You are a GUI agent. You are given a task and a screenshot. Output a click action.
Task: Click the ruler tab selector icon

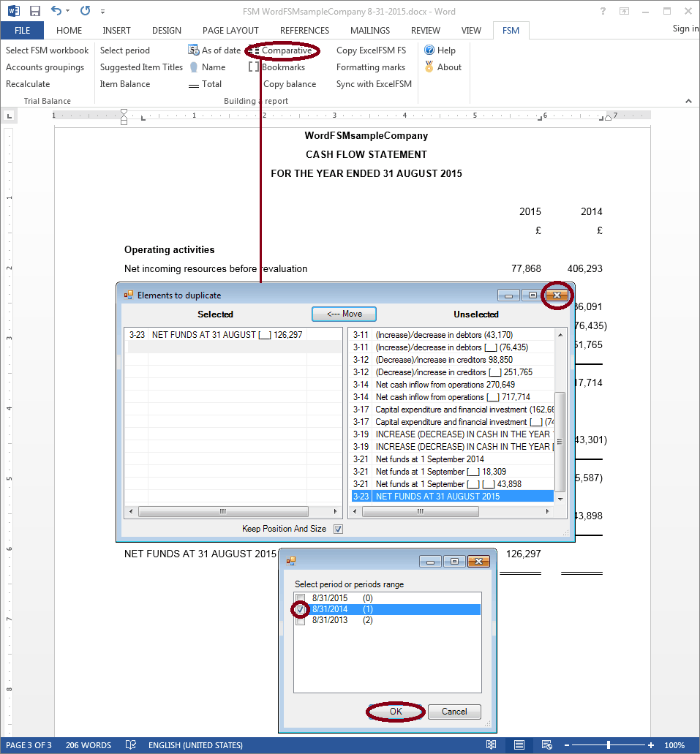tap(9, 116)
